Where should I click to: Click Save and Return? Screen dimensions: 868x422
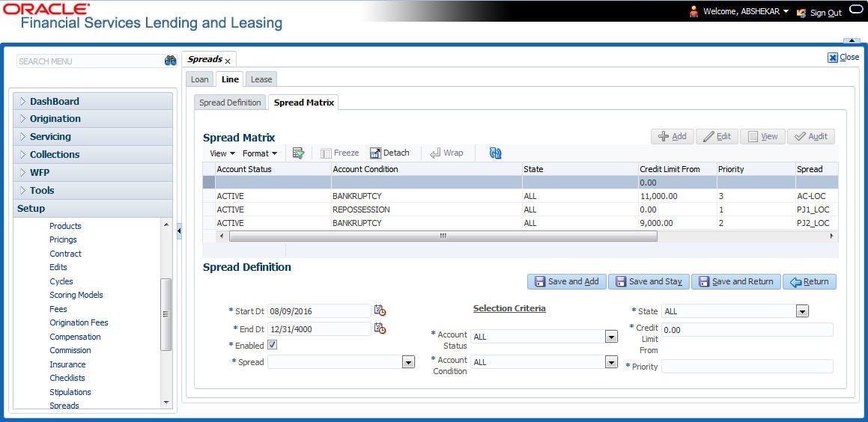[736, 281]
